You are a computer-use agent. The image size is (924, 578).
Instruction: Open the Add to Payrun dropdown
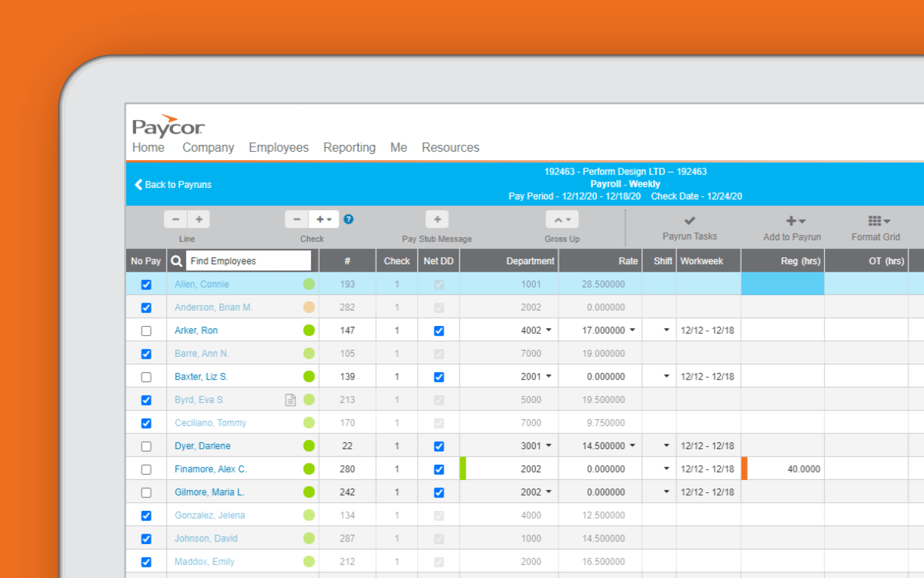(x=792, y=227)
